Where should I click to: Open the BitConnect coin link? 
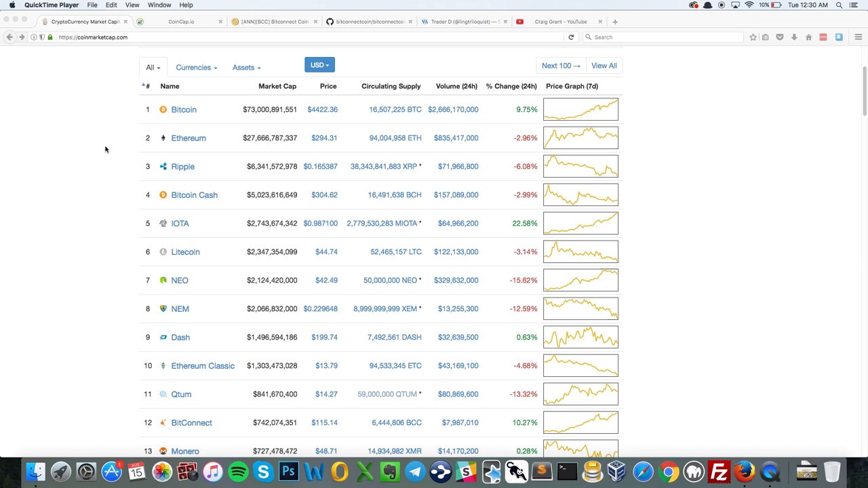coord(191,422)
